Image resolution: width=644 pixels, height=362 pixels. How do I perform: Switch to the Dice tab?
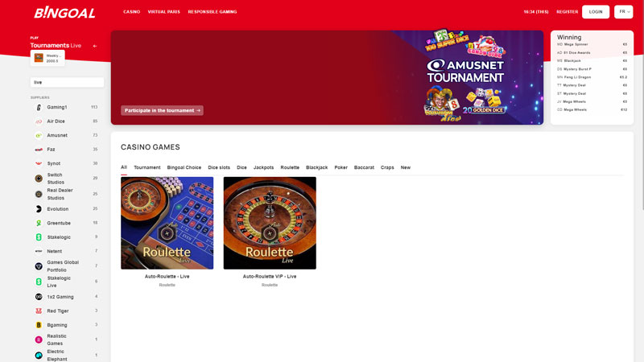242,167
